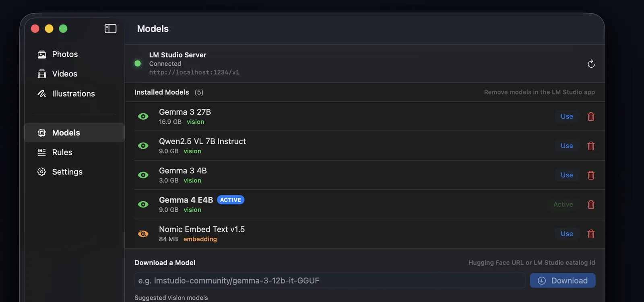This screenshot has height=302, width=644.
Task: Toggle eye icon for Gemma 4 E4B
Action: (x=143, y=205)
